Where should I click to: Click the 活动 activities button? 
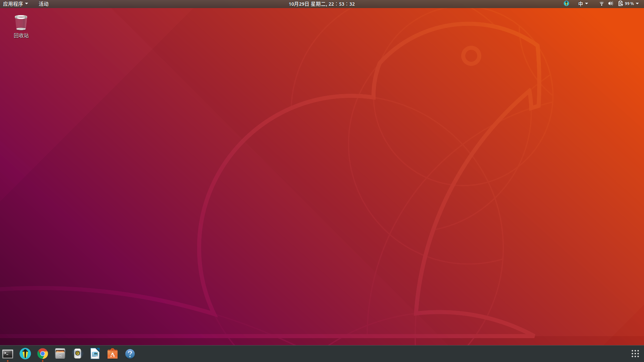(x=43, y=4)
